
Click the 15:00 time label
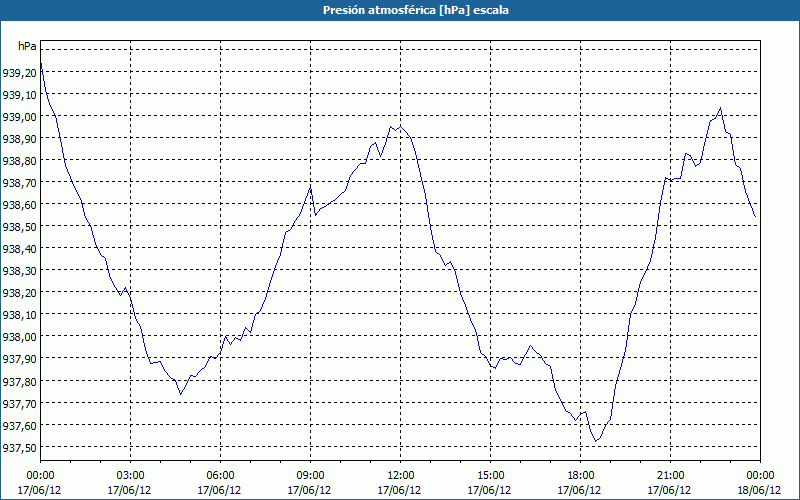click(x=490, y=476)
